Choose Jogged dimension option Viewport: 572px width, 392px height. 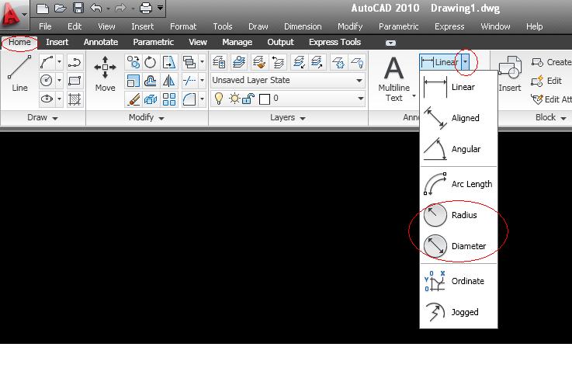(459, 312)
